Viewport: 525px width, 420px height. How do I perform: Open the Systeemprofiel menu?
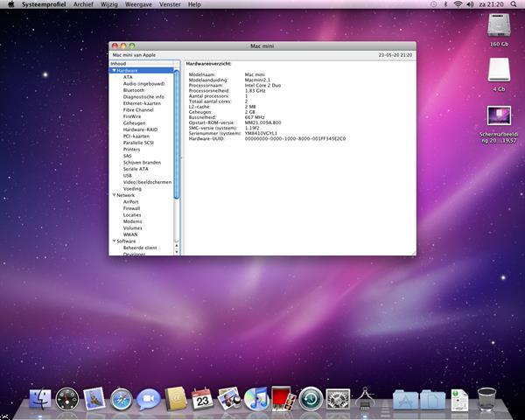(x=44, y=4)
